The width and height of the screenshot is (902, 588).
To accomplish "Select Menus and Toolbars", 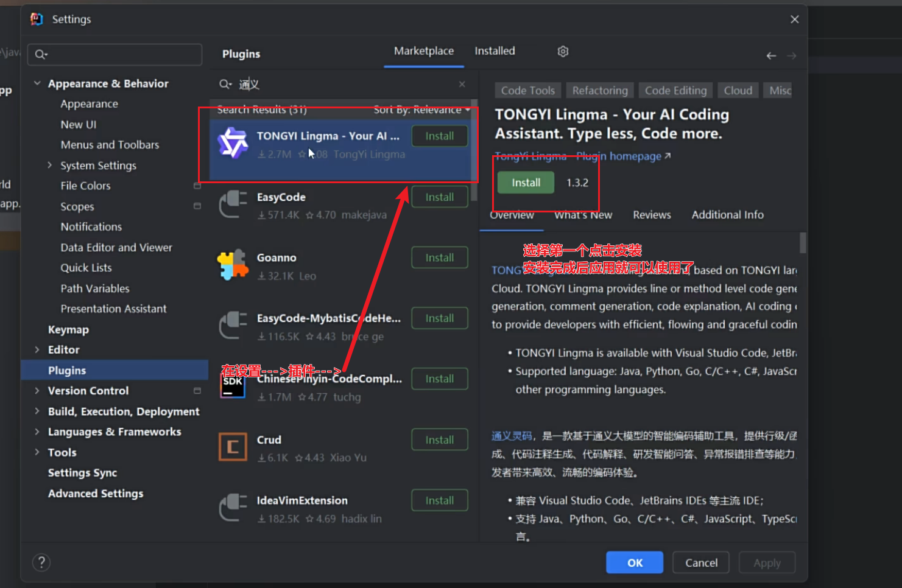I will [110, 145].
